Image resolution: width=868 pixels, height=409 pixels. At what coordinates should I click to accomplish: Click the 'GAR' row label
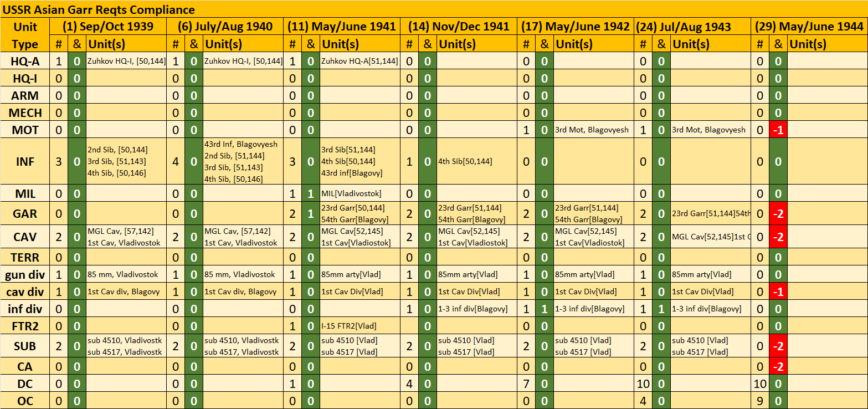[25, 213]
